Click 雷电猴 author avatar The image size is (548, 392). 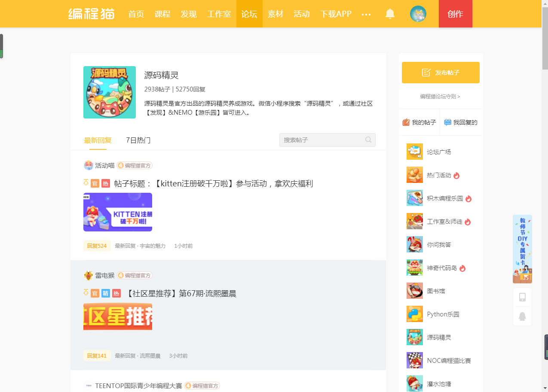88,275
